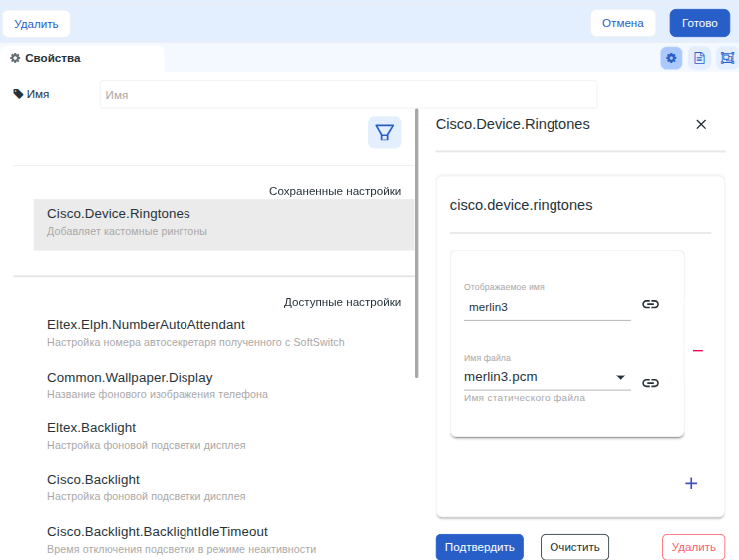Click the red Удалить button in settings panel

click(693, 547)
